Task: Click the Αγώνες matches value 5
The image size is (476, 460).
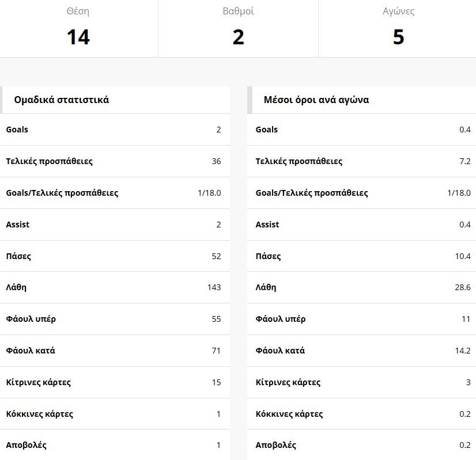Action: click(398, 37)
